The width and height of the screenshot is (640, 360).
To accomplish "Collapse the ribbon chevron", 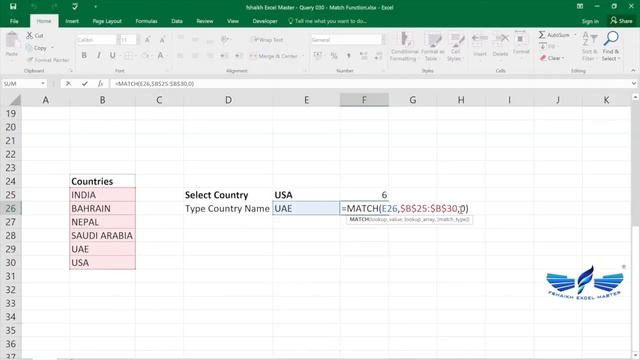I will [x=633, y=71].
